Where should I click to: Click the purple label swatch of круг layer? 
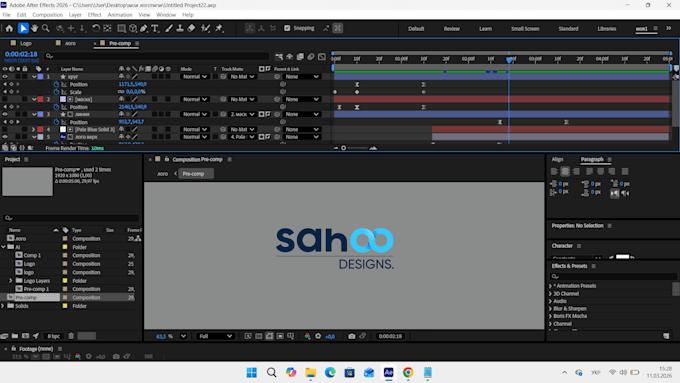(40, 77)
